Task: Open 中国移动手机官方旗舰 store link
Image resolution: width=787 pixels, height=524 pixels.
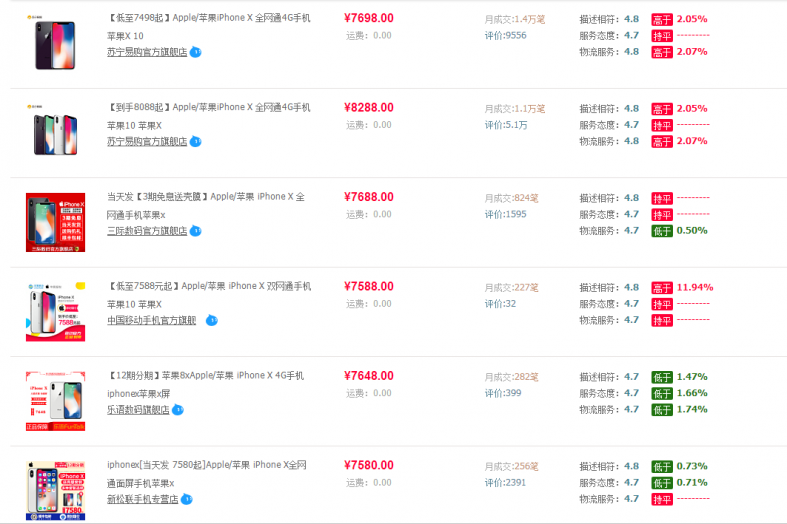Action: pos(152,320)
